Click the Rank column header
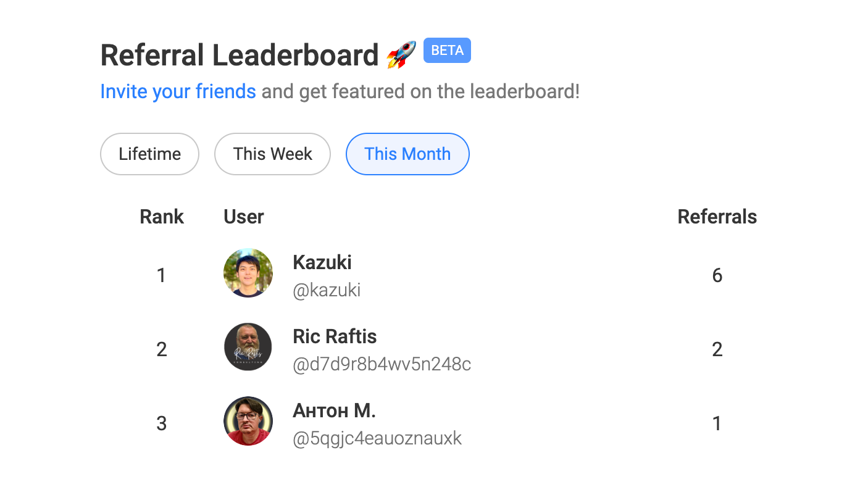 coord(162,217)
